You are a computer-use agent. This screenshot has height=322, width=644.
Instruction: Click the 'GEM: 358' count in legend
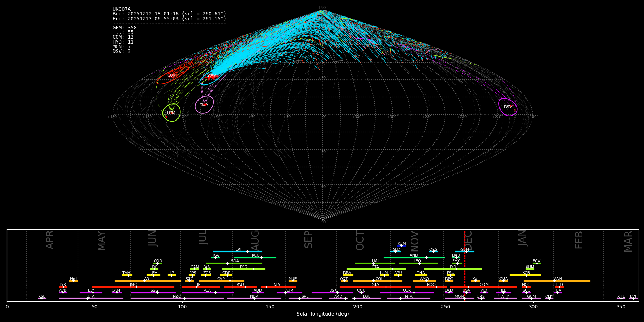click(x=125, y=28)
